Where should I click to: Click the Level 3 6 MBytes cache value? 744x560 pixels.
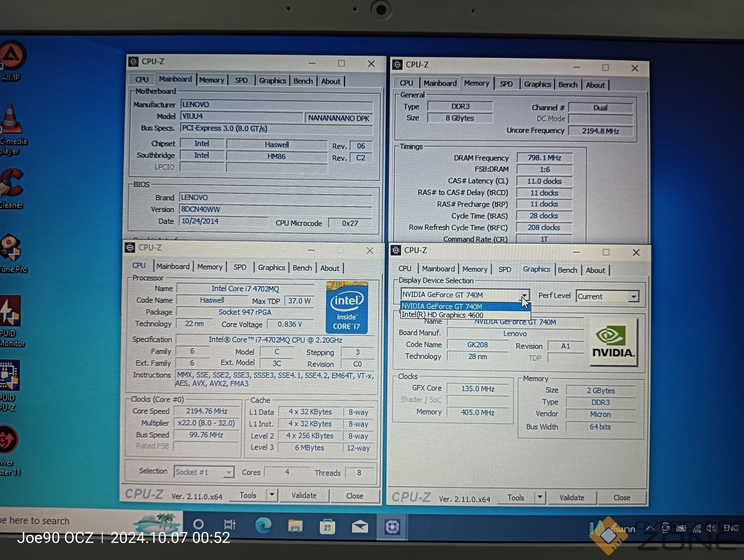pos(309,448)
